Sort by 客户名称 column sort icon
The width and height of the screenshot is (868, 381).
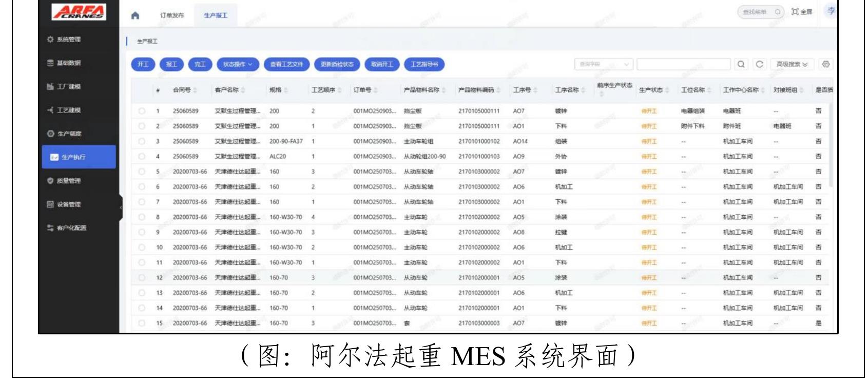tap(242, 90)
